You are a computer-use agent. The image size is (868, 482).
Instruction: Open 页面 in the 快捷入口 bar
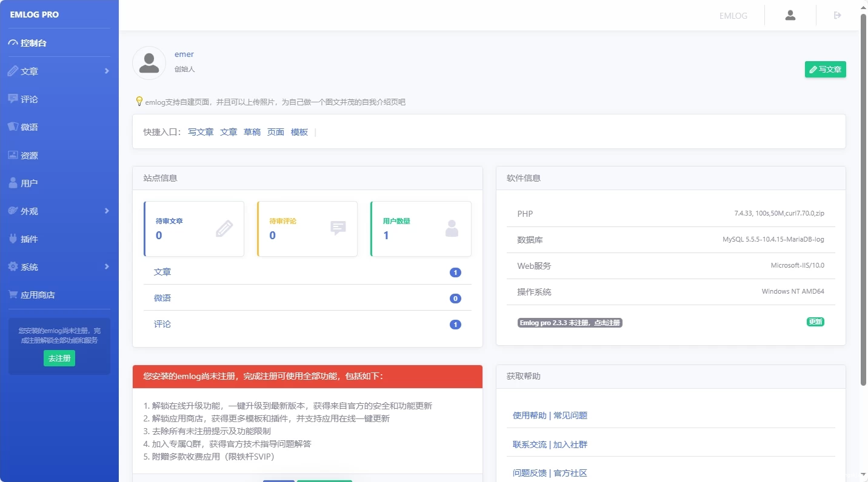(276, 132)
